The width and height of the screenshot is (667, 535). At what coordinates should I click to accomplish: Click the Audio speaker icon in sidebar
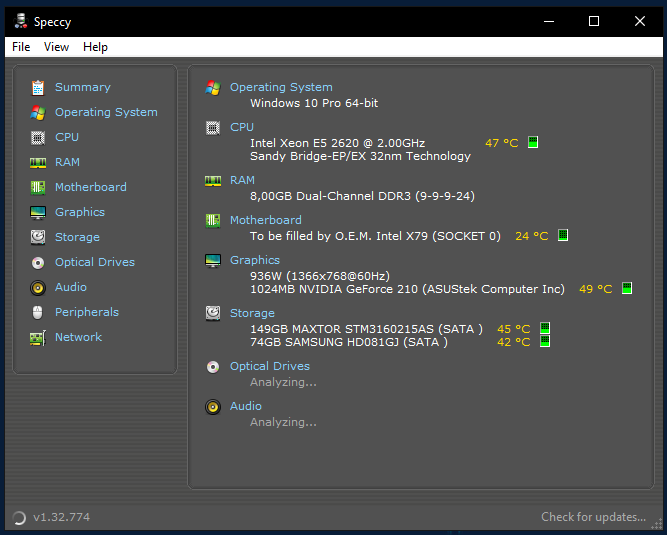click(38, 288)
